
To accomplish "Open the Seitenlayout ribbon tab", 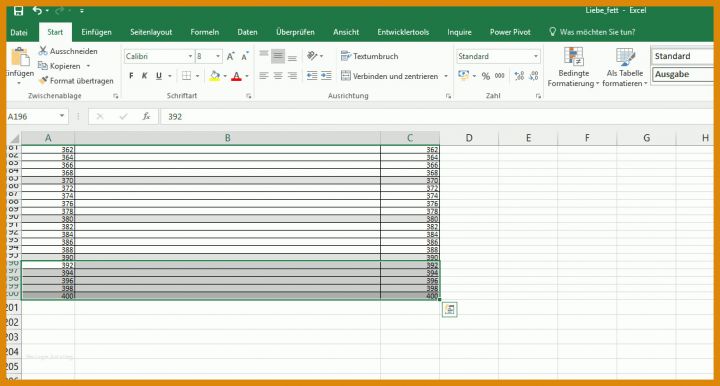I will pos(151,32).
